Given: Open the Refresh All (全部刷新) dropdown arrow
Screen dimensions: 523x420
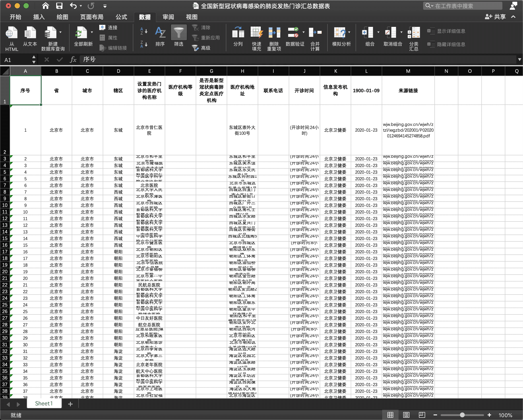Looking at the screenshot, I should click(x=92, y=32).
